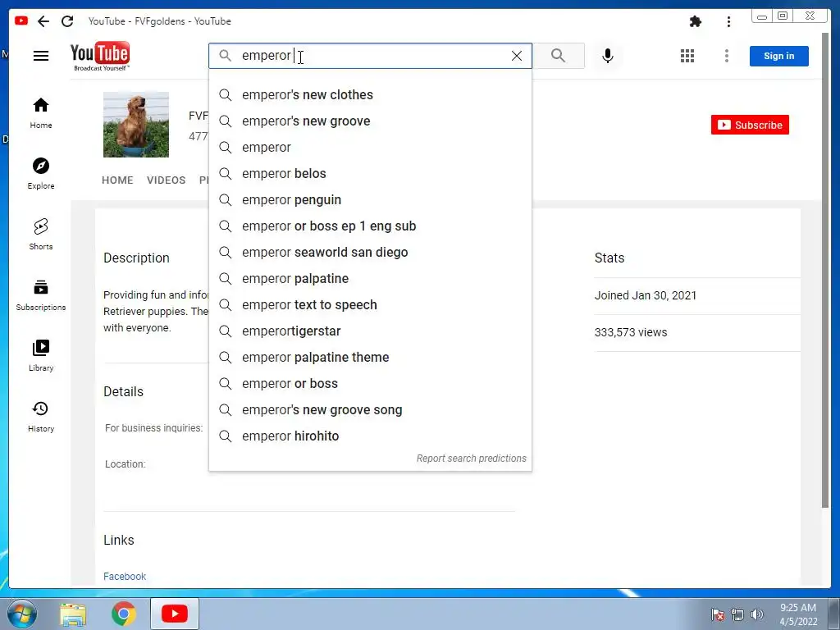Select suggestion "emperor palpatine" without theme
The image size is (840, 630).
(370, 279)
